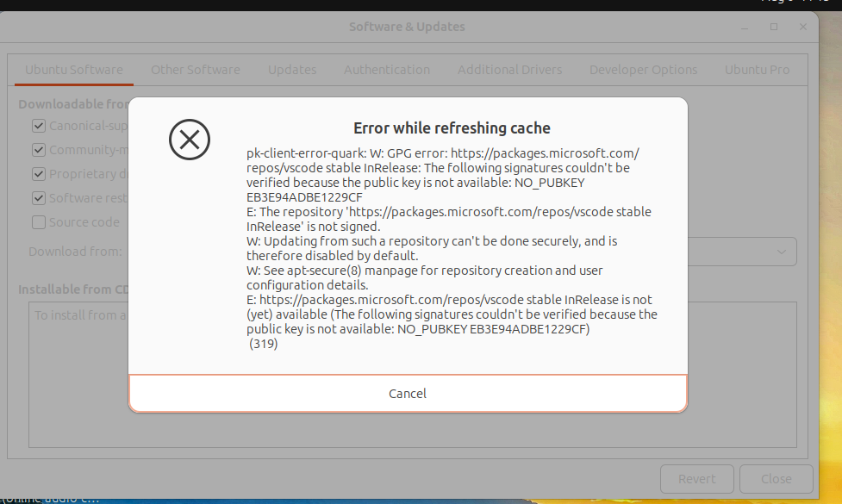Click the 'therefore disabled by default' warning line
Viewport: 842px width, 504px height.
(333, 256)
